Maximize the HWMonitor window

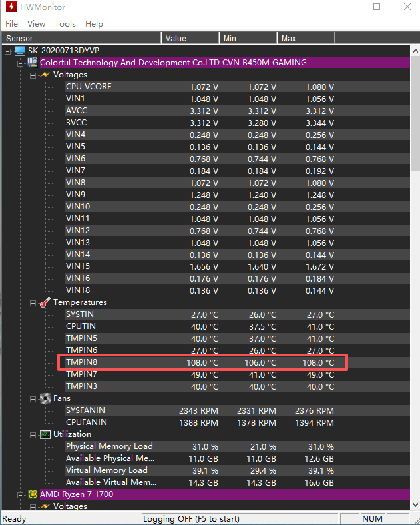pyautogui.click(x=377, y=7)
